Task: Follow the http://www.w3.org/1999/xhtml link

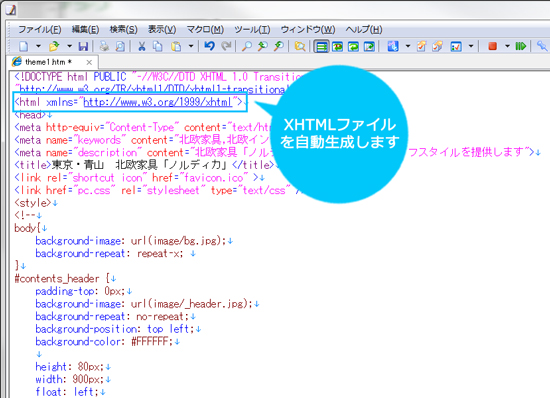Action: pos(158,102)
